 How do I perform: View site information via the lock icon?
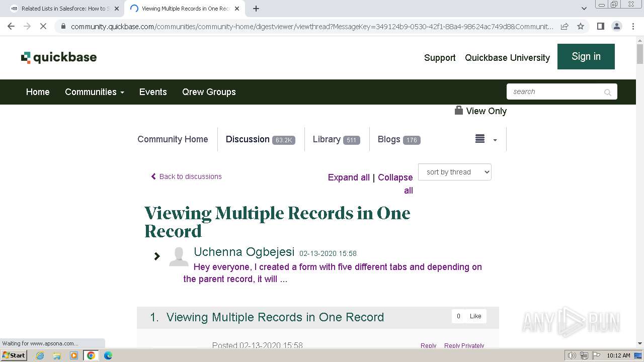click(x=63, y=26)
